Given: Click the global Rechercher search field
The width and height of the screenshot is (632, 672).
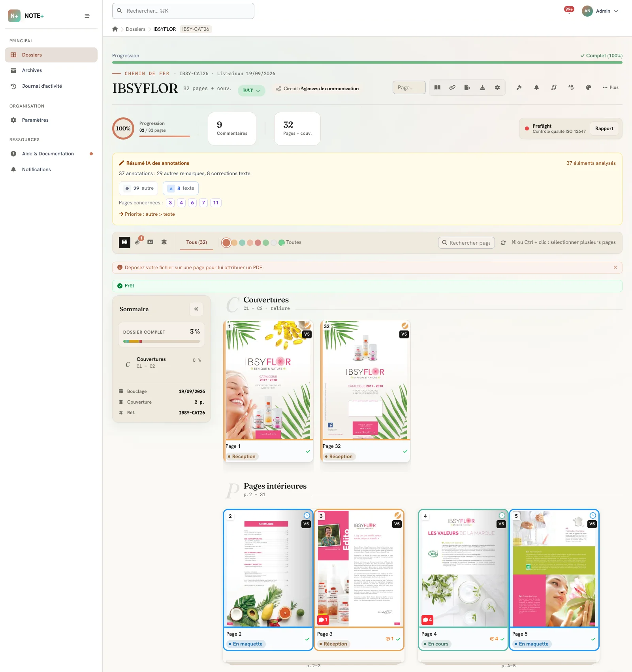Looking at the screenshot, I should [183, 11].
